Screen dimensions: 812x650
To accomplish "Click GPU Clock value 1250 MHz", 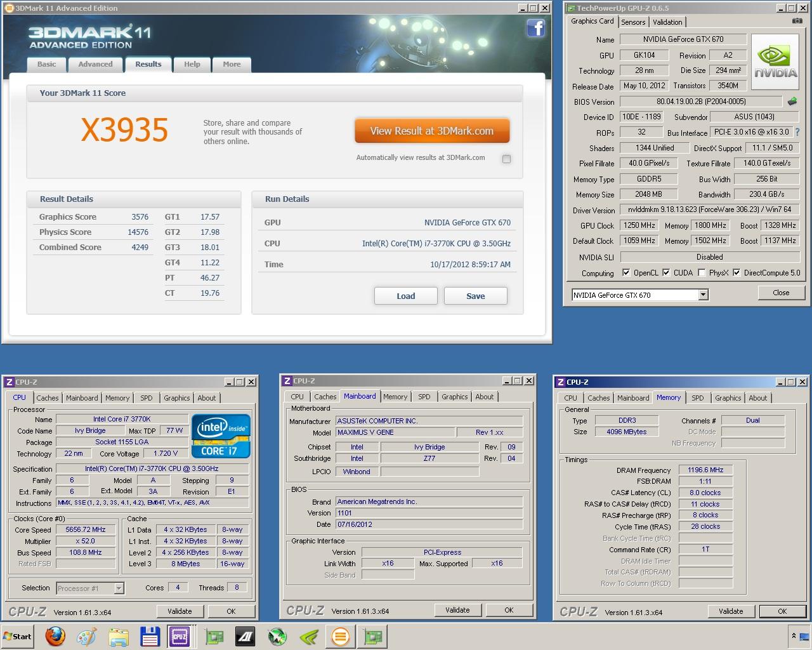I will 639,225.
